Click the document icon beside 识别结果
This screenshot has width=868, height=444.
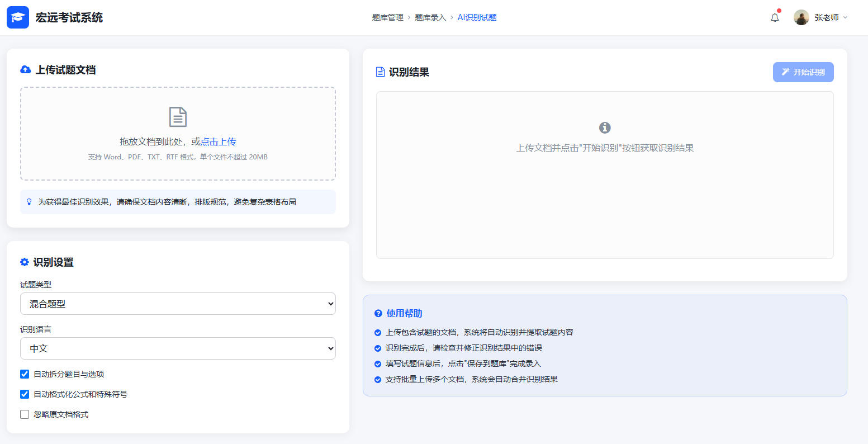tap(380, 72)
